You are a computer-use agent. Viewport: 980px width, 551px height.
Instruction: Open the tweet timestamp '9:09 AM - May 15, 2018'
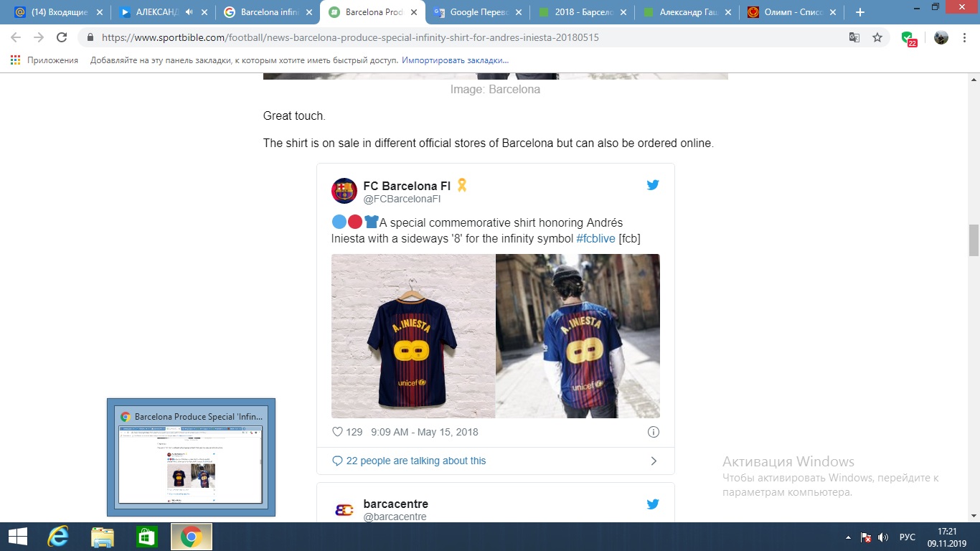(425, 432)
